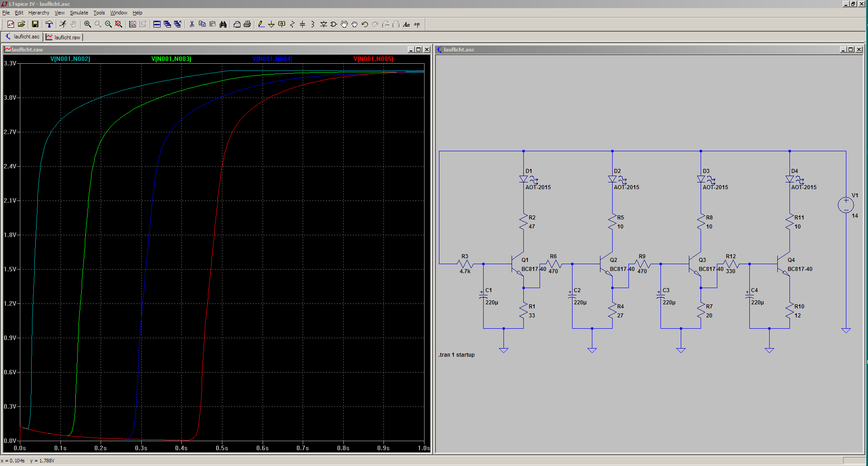Open Find with the binoculars icon
This screenshot has height=466, width=868.
pos(223,24)
